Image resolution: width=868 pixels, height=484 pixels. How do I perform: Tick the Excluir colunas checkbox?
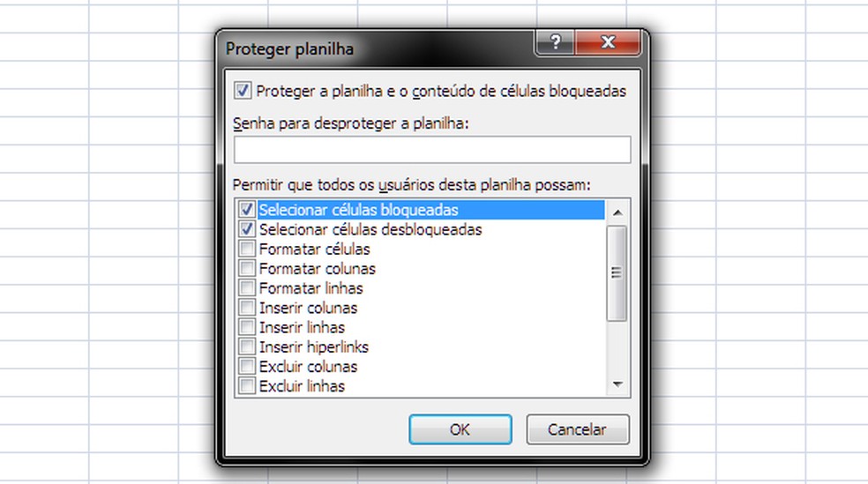(247, 367)
